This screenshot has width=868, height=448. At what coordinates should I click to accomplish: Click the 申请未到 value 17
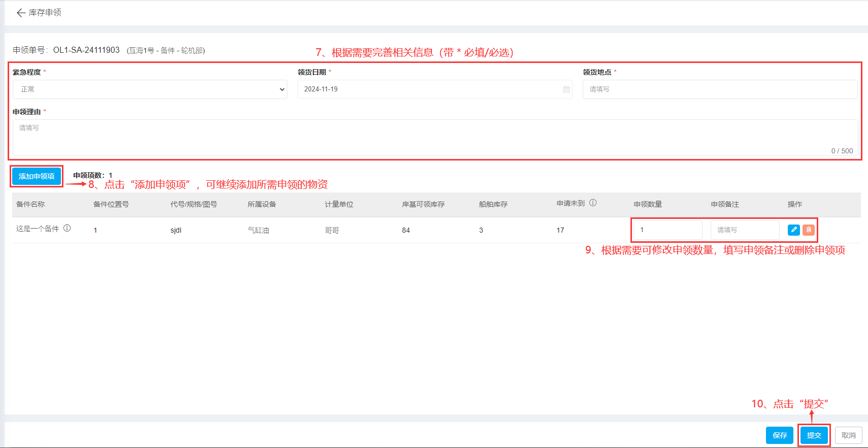560,230
